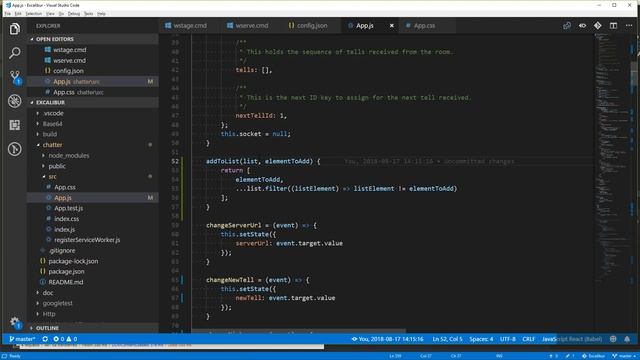Change line endings via CRLF status item
640x360 pixels.
point(529,339)
